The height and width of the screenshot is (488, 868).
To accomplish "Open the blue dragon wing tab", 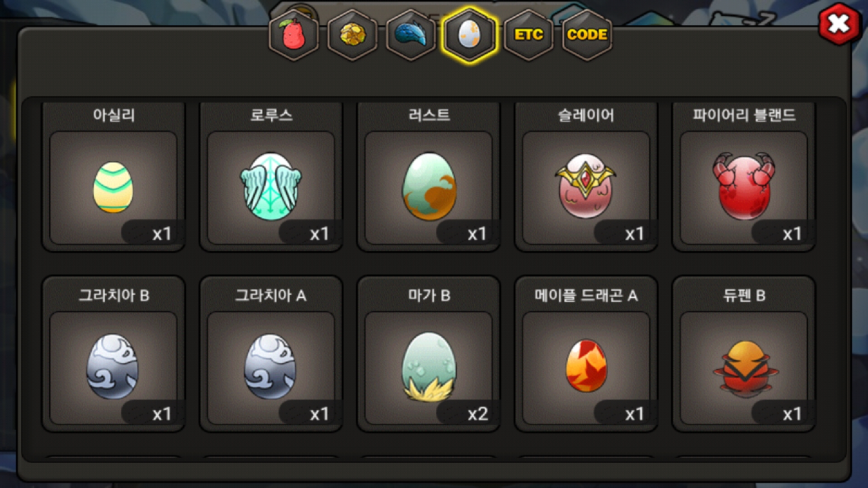I will [411, 35].
